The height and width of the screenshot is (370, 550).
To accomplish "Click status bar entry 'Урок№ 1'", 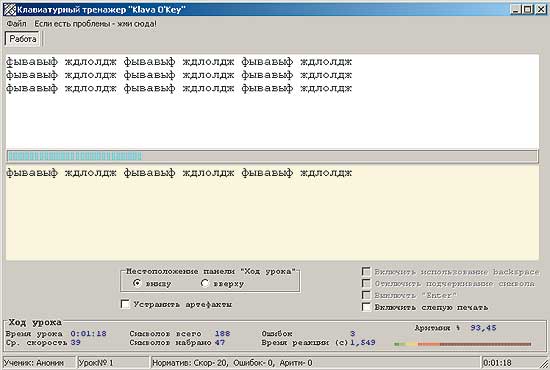I will click(113, 363).
